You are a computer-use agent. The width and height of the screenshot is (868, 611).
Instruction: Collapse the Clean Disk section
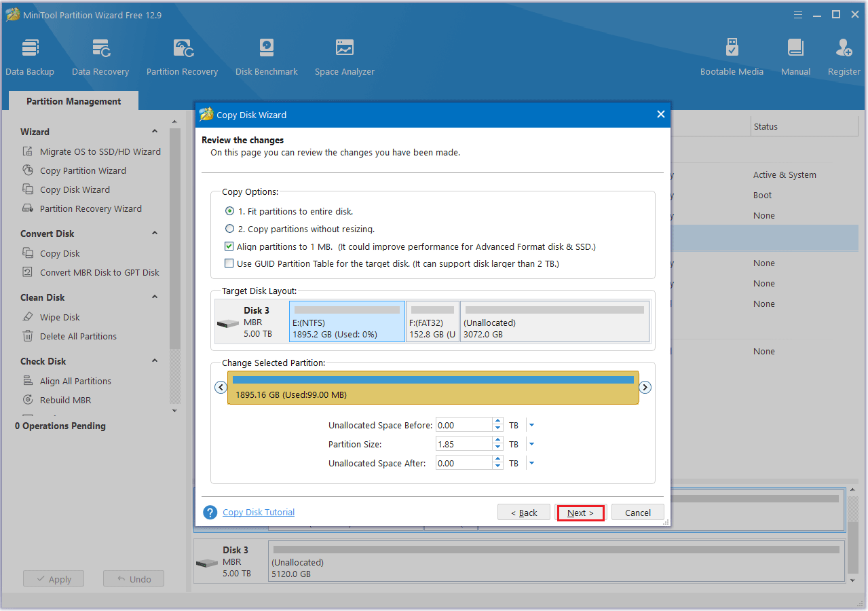[155, 297]
